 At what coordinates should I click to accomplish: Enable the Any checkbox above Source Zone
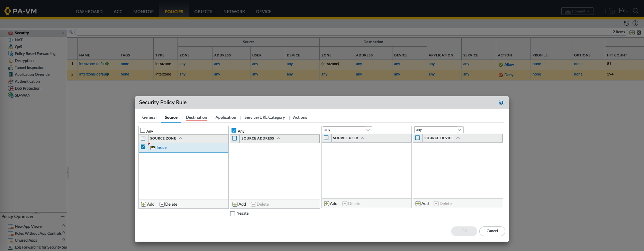click(x=143, y=131)
